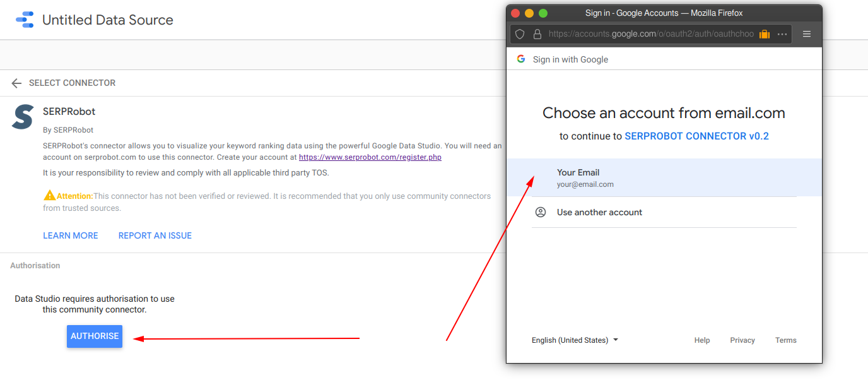Image resolution: width=868 pixels, height=392 pixels.
Task: Select the Your Email account row
Action: 664,177
